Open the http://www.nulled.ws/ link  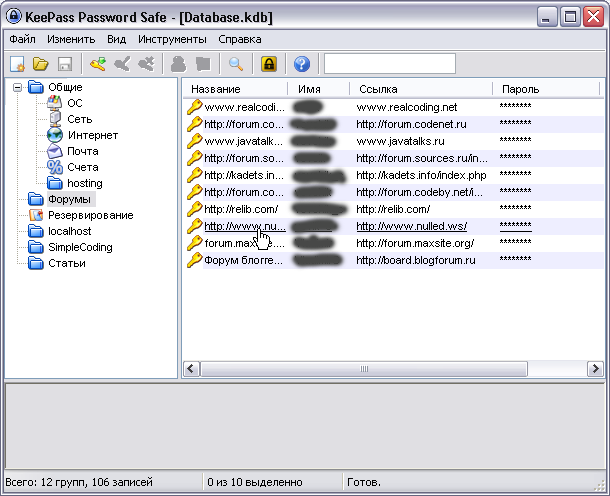(412, 226)
